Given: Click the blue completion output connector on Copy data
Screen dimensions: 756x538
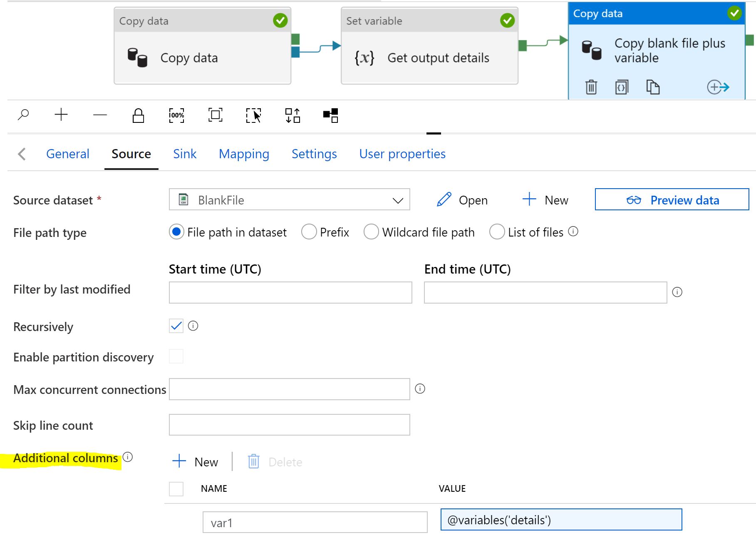Looking at the screenshot, I should [x=295, y=52].
